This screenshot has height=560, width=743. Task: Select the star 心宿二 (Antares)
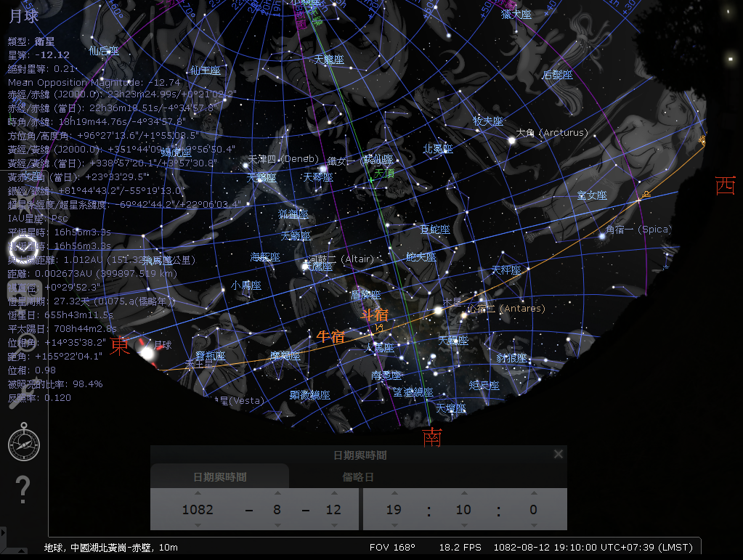coord(464,315)
